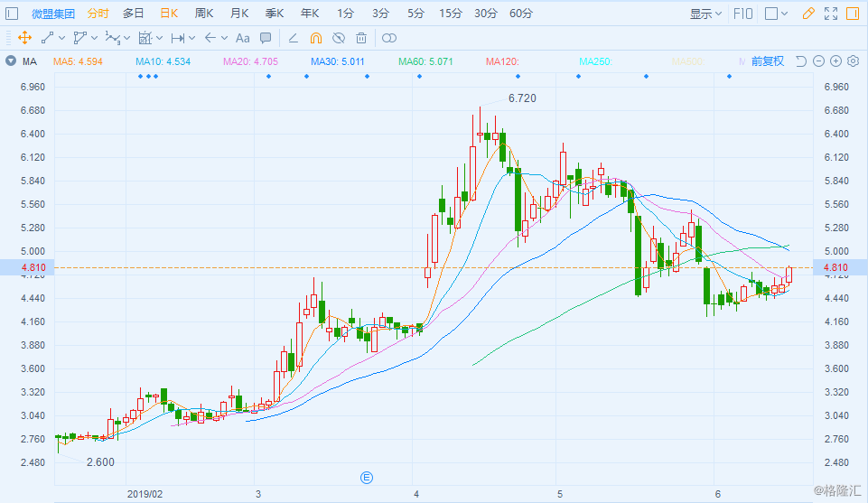Select the Aa text annotation tool
This screenshot has width=868, height=503.
click(242, 38)
